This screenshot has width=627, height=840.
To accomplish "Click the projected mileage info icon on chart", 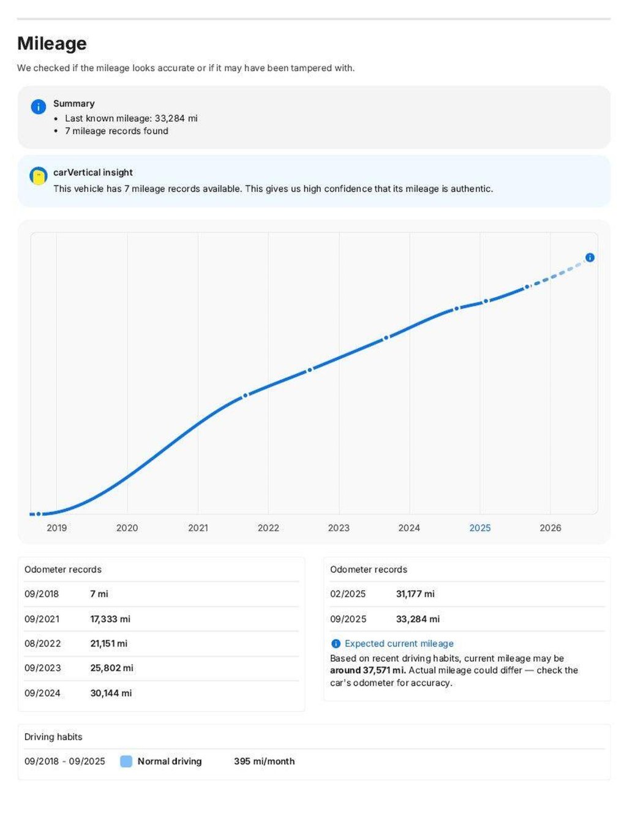I will click(590, 257).
